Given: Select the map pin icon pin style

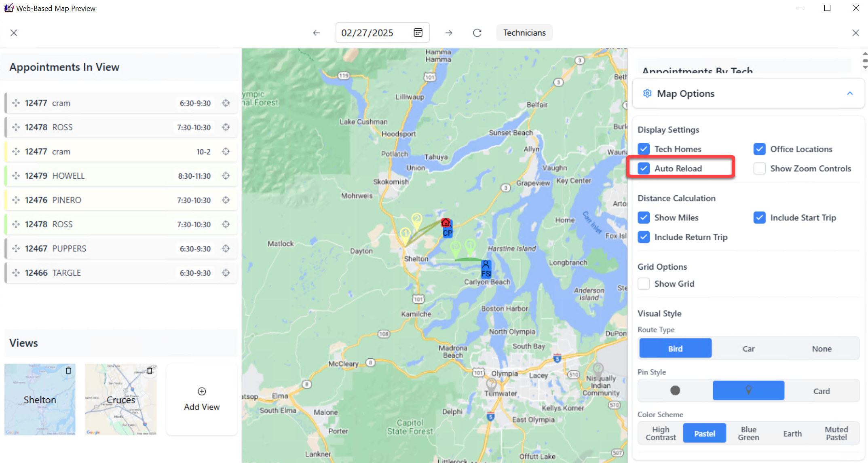Looking at the screenshot, I should [x=748, y=390].
